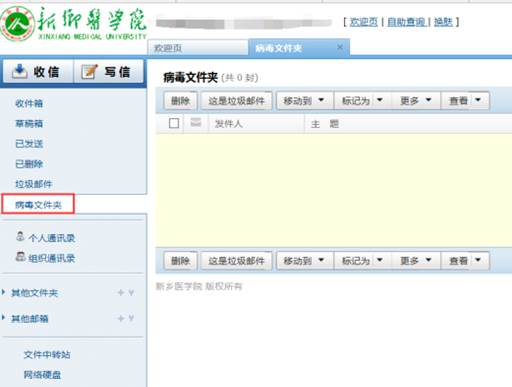The width and height of the screenshot is (512, 387).
Task: Click the bottom 这是垃圾邮件 button
Action: coord(236,260)
